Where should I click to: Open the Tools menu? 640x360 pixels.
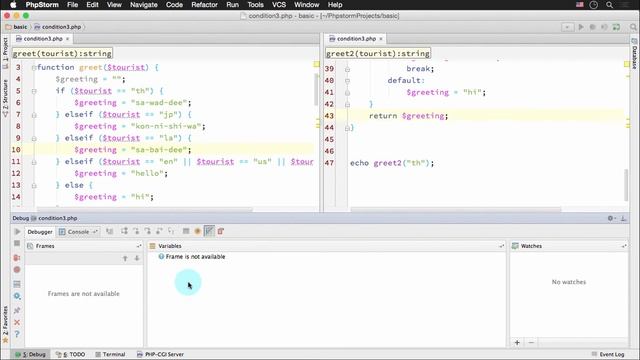(255, 5)
